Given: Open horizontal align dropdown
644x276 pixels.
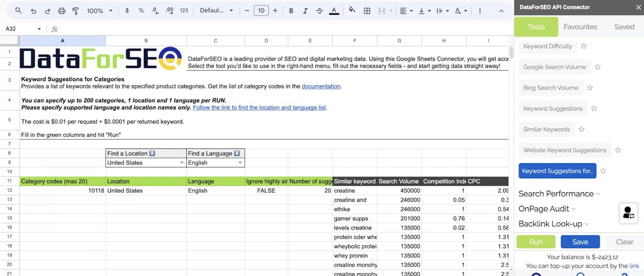Looking at the screenshot, I should [x=406, y=10].
